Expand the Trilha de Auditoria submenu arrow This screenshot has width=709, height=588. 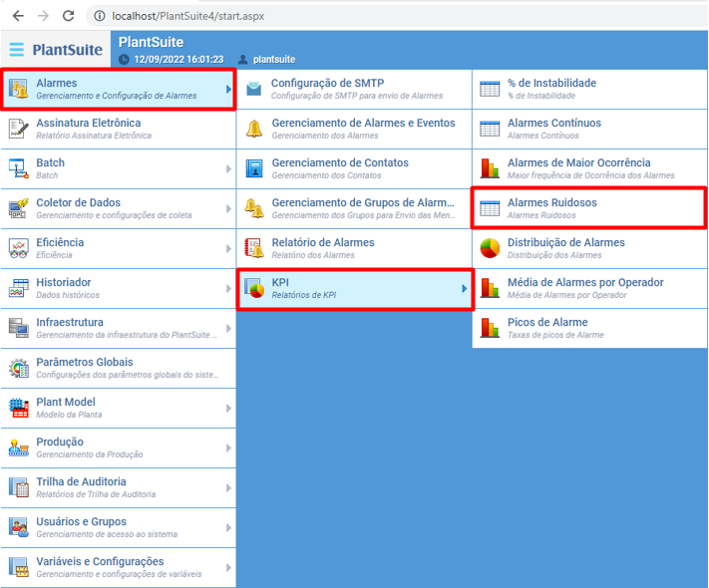pos(228,488)
